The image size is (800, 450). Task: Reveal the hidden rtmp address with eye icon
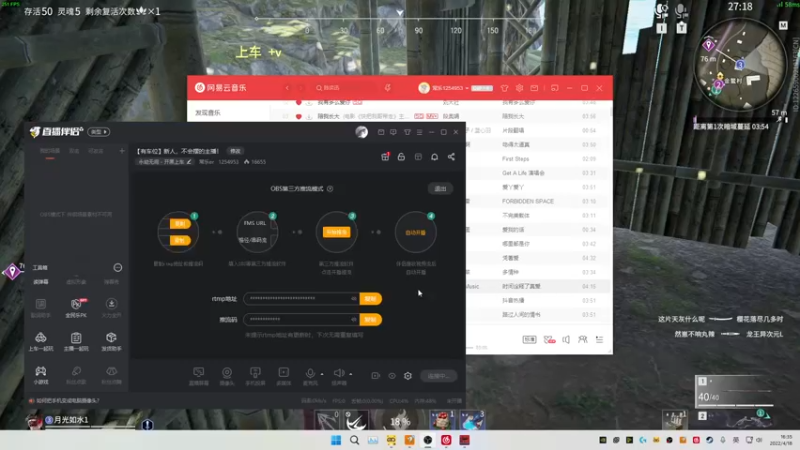point(353,298)
